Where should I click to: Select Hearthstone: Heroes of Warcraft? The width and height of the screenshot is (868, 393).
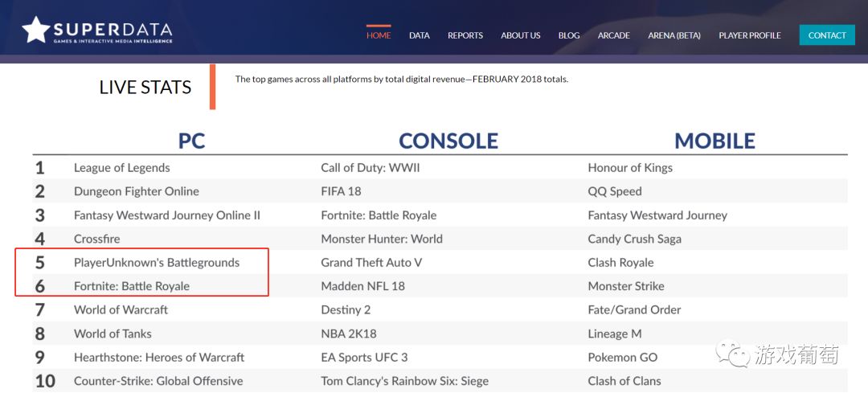[159, 358]
